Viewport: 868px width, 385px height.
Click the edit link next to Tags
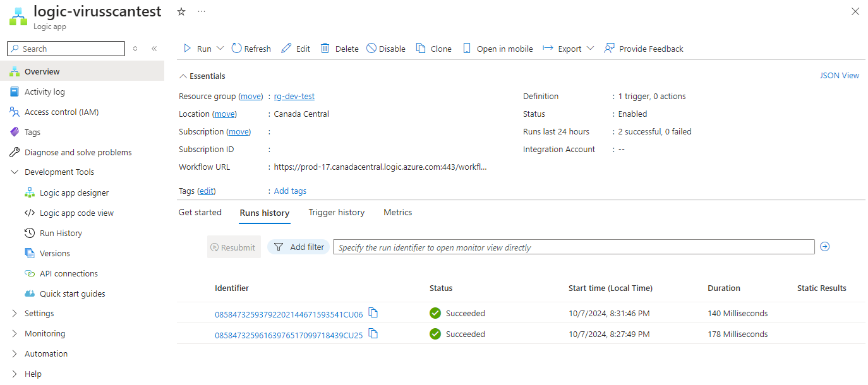pos(207,191)
